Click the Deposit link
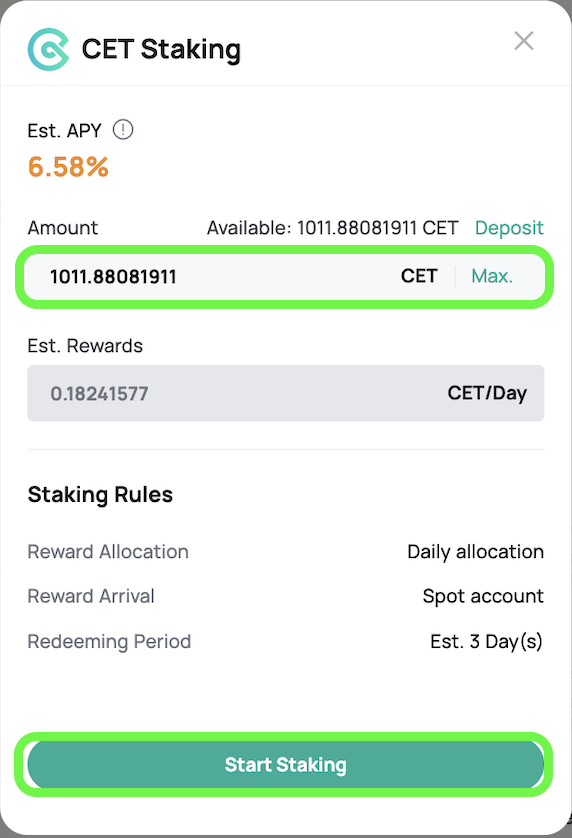572x838 pixels. [509, 228]
